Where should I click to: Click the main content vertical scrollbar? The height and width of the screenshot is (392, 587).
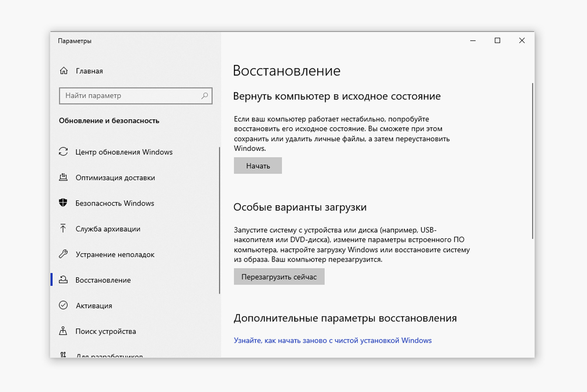pyautogui.click(x=533, y=161)
